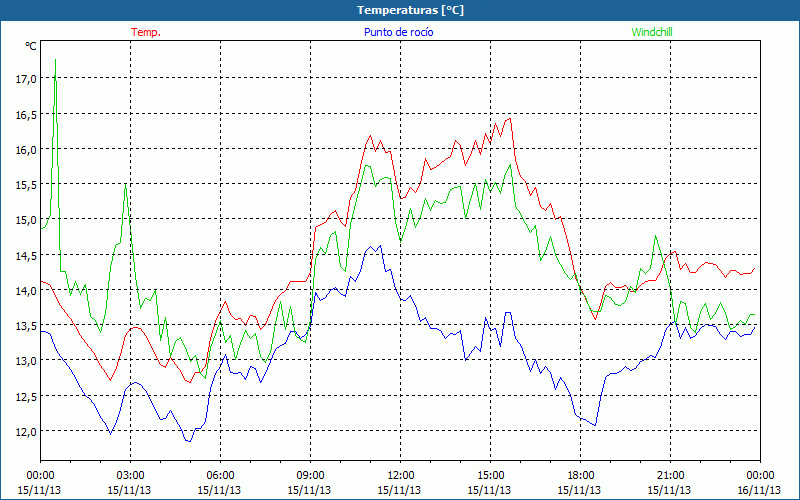Click the "09:00" time axis label
Image resolution: width=800 pixels, height=500 pixels.
pyautogui.click(x=310, y=475)
